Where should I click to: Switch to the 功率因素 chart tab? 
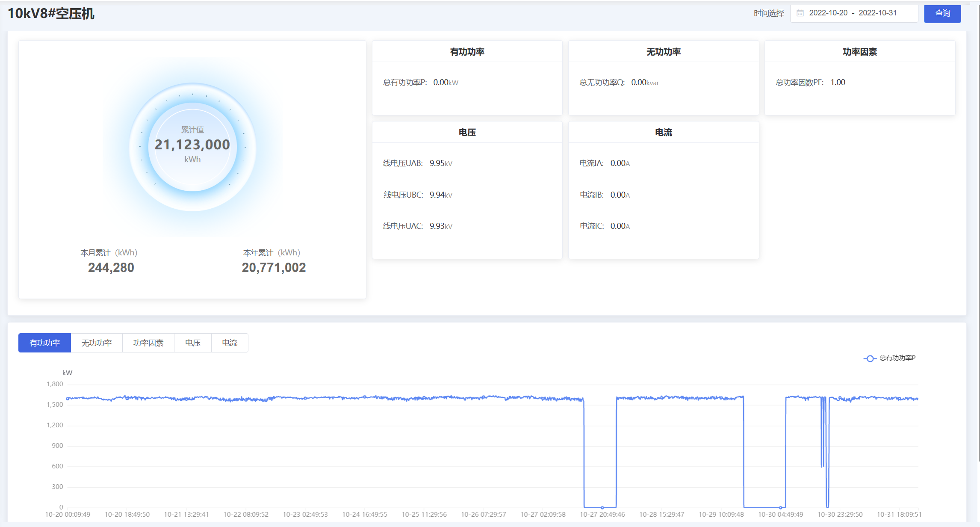tap(148, 343)
